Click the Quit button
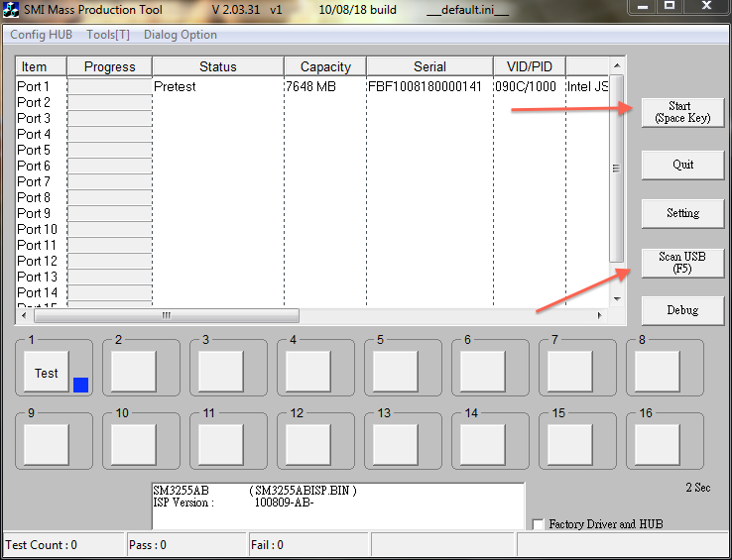Screen dimensions: 732x560 click(682, 165)
